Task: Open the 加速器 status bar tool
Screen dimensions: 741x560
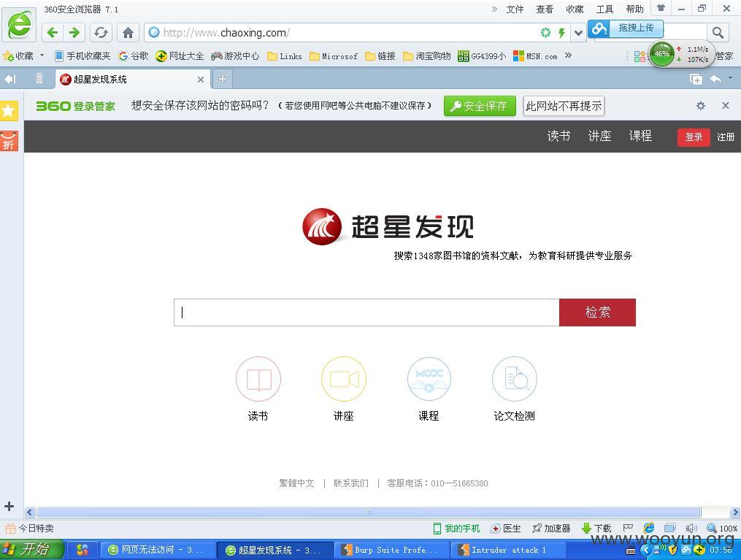Action: pyautogui.click(x=551, y=529)
